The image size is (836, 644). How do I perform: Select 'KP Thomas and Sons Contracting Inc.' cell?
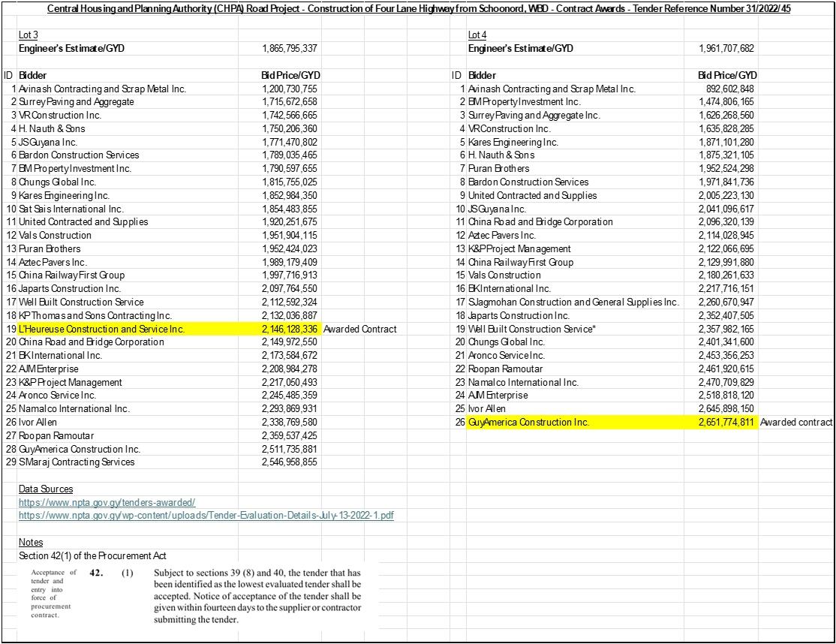pos(95,315)
